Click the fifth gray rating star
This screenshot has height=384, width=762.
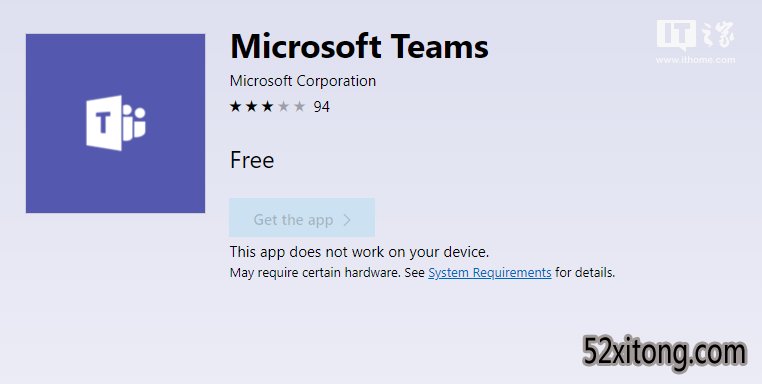click(299, 106)
